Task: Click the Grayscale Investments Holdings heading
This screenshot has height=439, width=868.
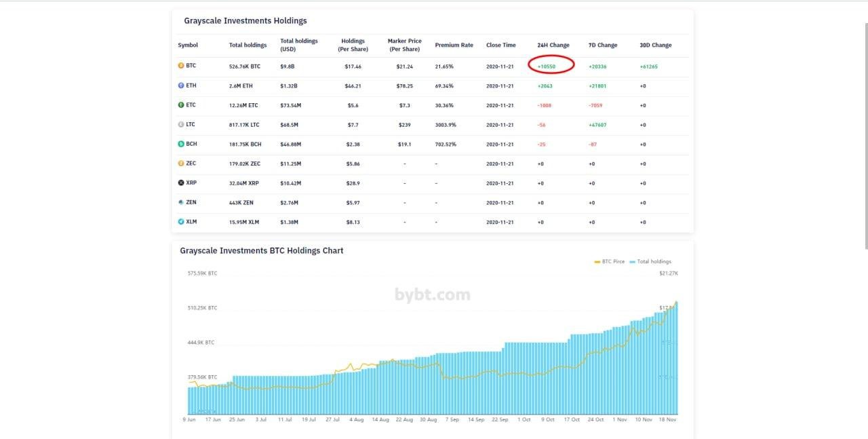Action: 245,21
